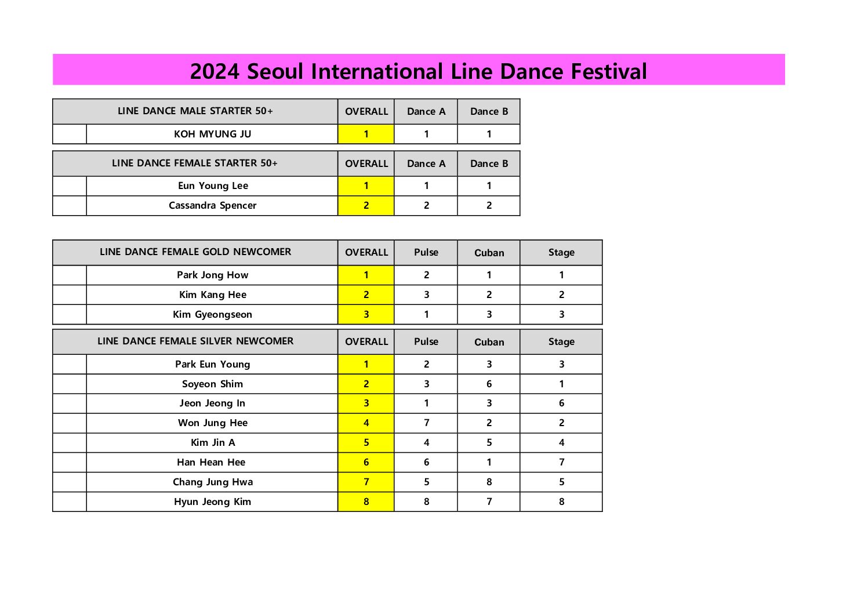Select the LINE DANCE FEMALE GOLD NEWCOMER header
Image resolution: width=868 pixels, height=614 pixels.
coord(195,252)
